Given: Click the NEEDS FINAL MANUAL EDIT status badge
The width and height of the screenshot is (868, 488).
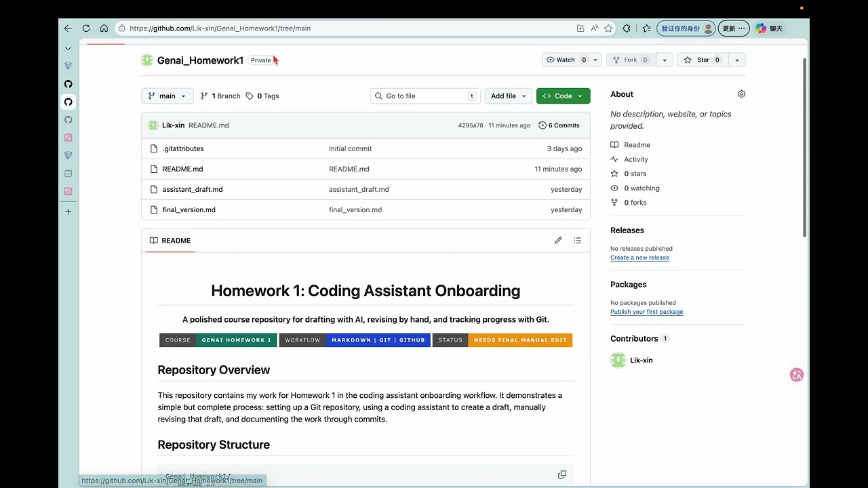Looking at the screenshot, I should (502, 340).
